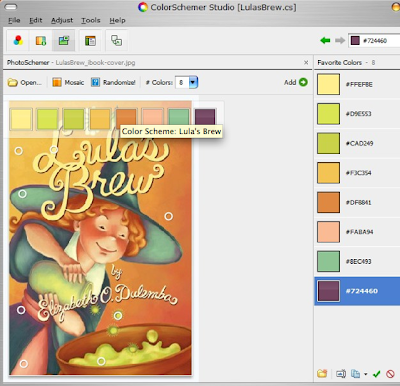The image size is (400, 386).
Task: Click the color chip beside #724460 field
Action: pyautogui.click(x=355, y=41)
